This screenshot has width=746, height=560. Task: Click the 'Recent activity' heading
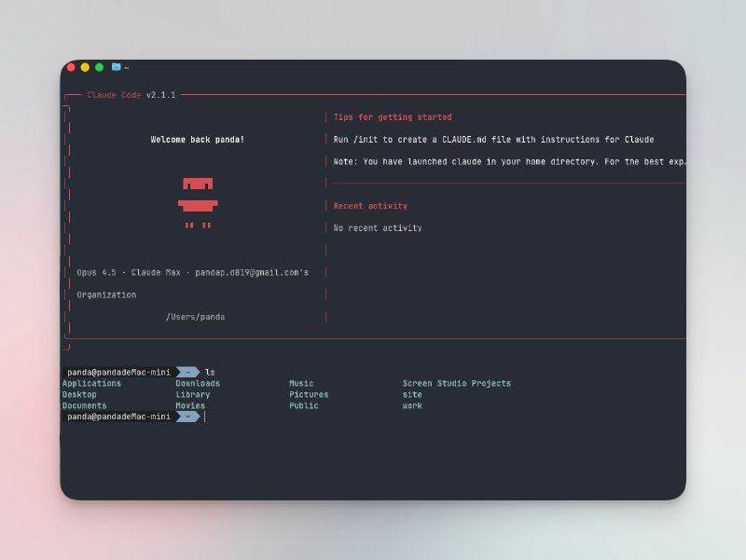(370, 206)
